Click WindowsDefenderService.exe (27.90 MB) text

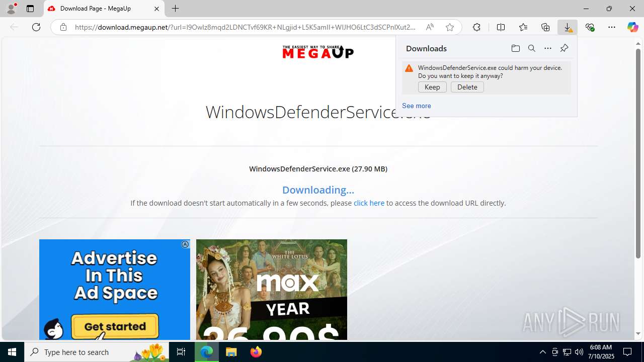click(x=318, y=169)
